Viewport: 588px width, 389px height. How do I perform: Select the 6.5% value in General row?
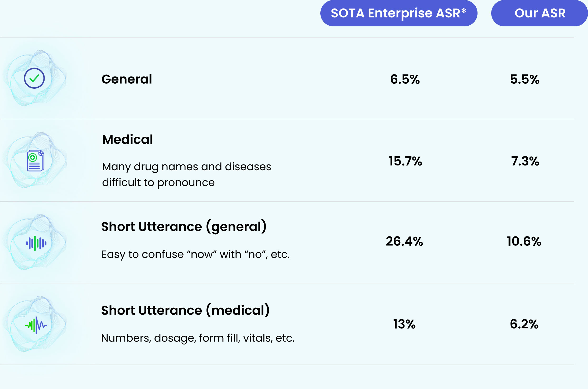click(x=405, y=79)
